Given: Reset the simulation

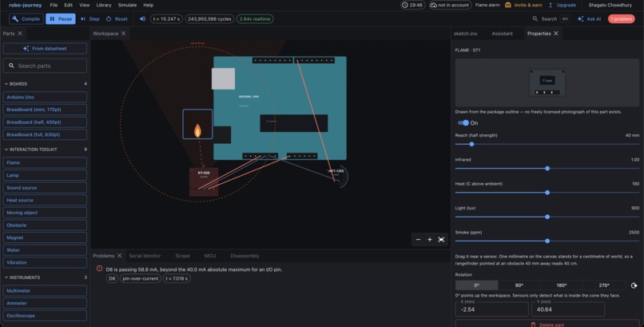Looking at the screenshot, I should pos(117,19).
